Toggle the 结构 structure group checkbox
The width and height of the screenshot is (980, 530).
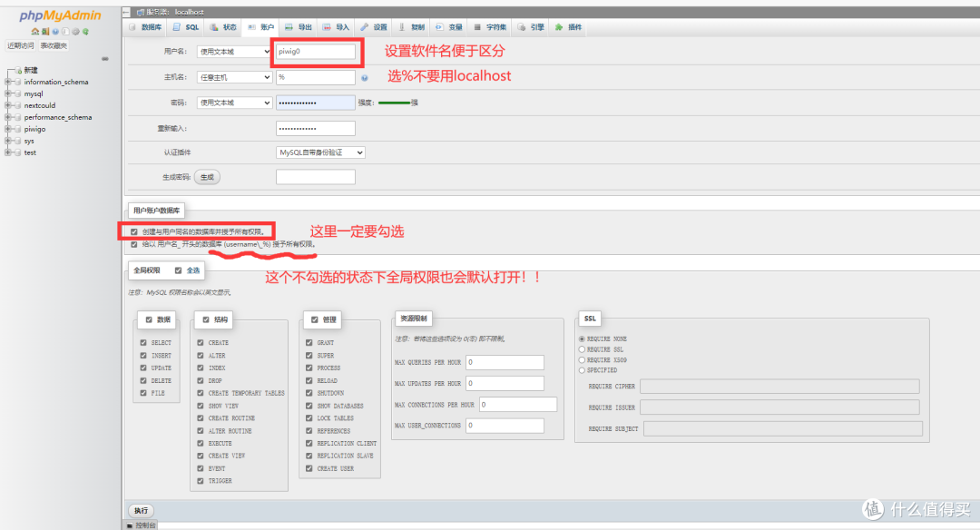[206, 319]
